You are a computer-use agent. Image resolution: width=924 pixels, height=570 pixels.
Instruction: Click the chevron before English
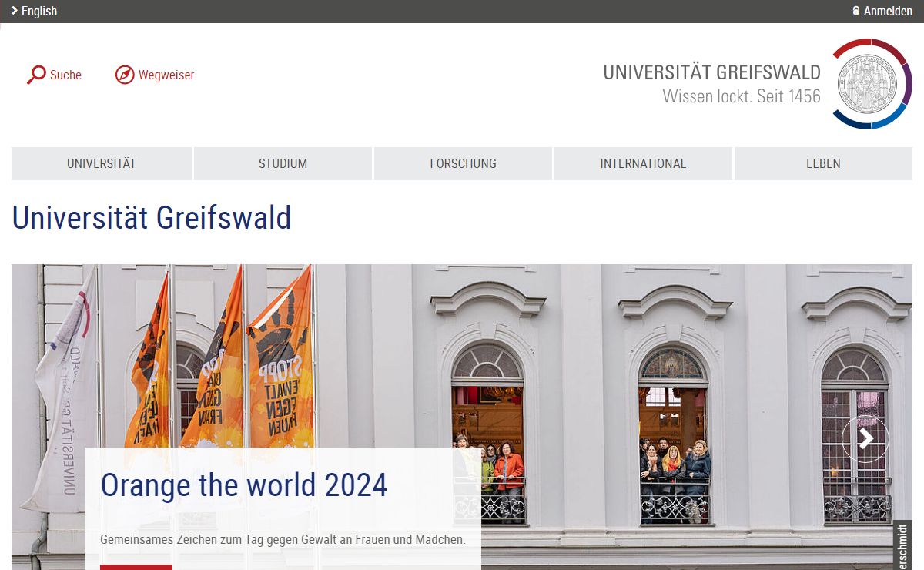15,11
